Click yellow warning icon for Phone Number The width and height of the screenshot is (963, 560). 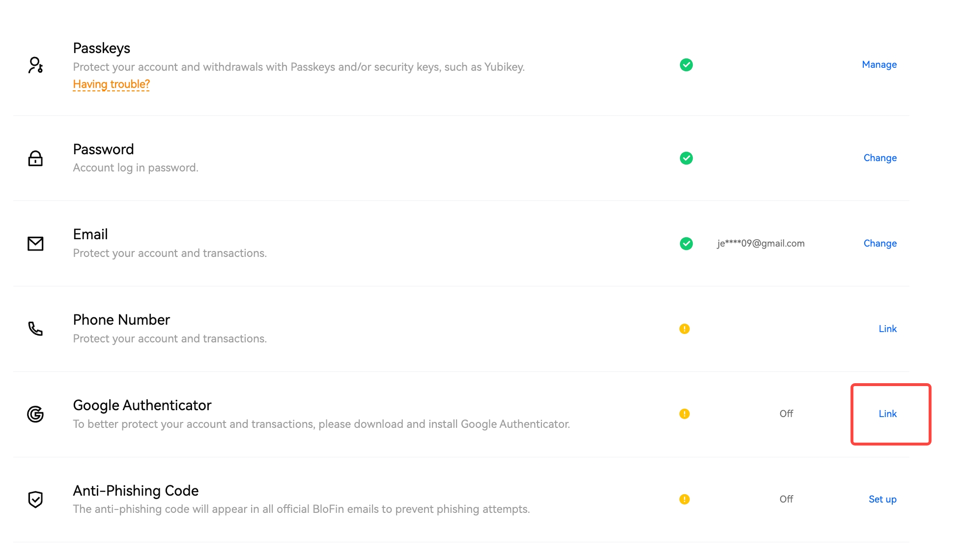click(684, 329)
